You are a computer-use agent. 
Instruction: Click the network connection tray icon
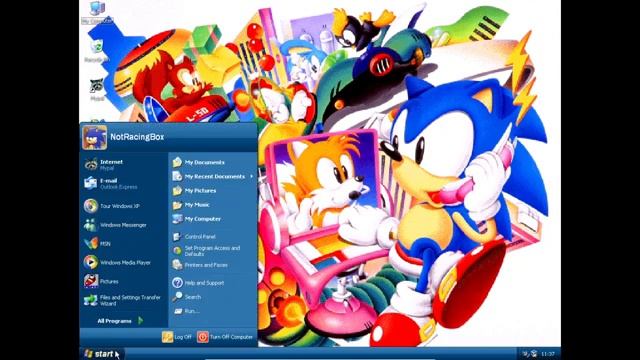(534, 354)
